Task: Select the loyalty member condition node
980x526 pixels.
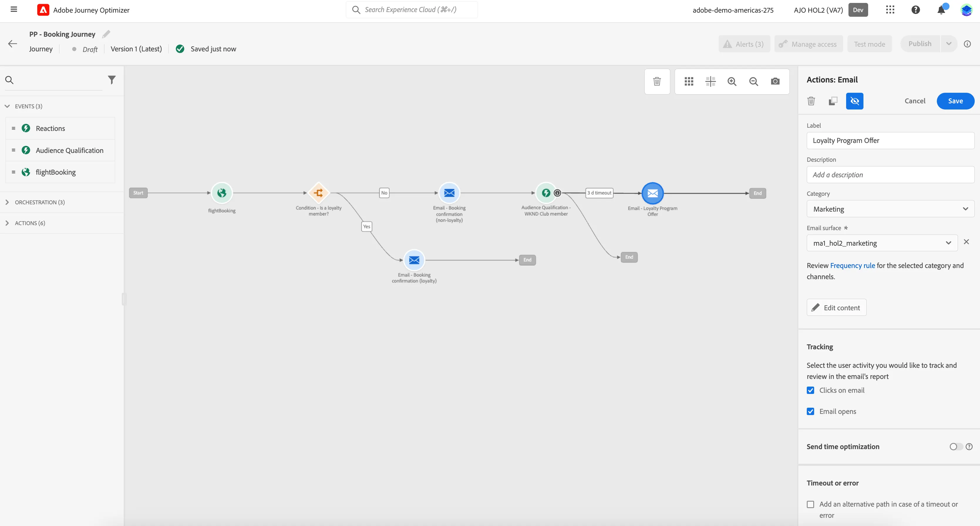Action: 319,193
